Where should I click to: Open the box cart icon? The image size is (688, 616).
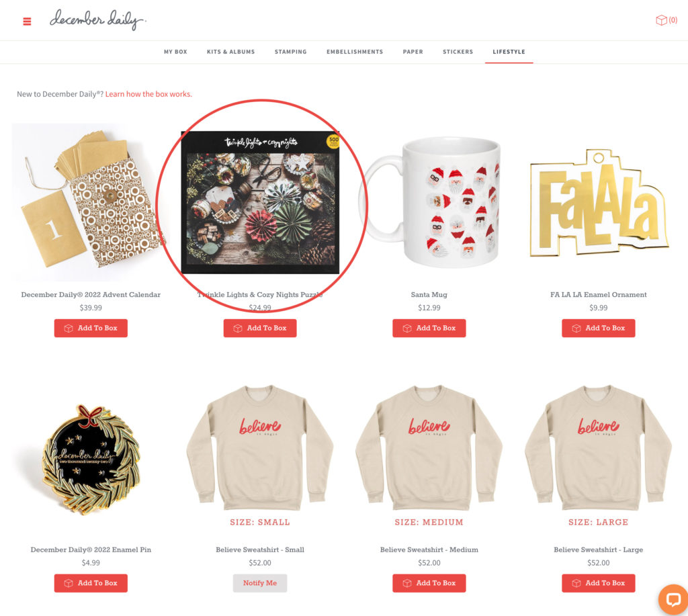pos(666,20)
